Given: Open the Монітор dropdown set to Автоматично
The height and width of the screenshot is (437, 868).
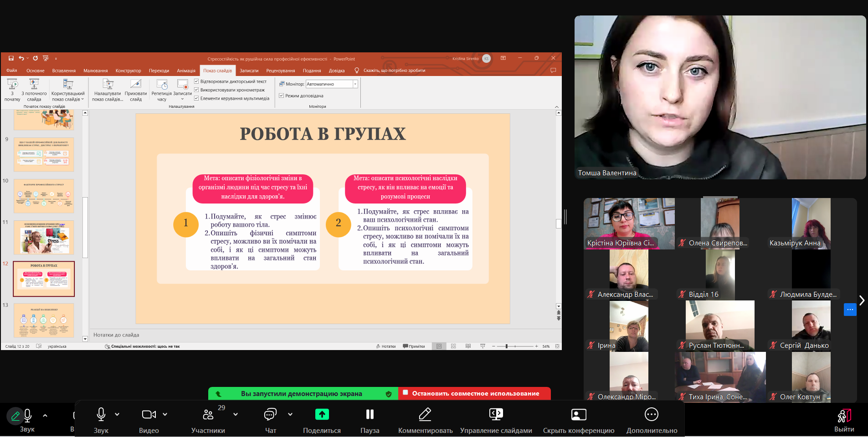Looking at the screenshot, I should (x=355, y=84).
